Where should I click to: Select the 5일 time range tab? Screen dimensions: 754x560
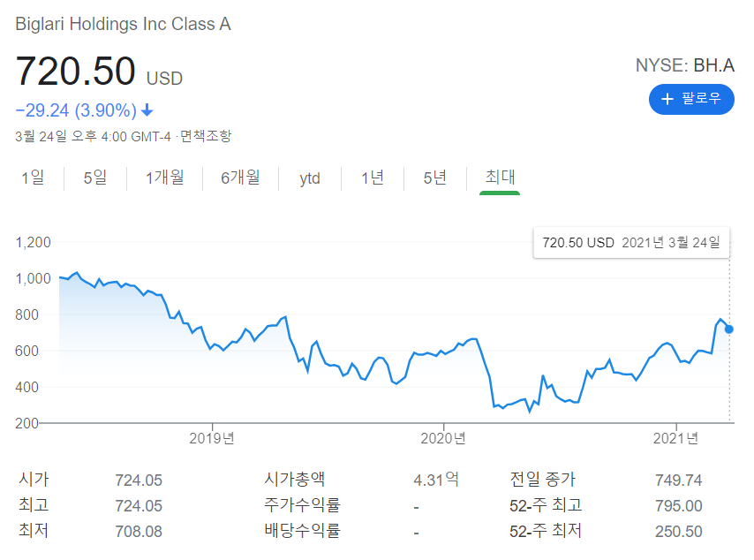point(94,178)
